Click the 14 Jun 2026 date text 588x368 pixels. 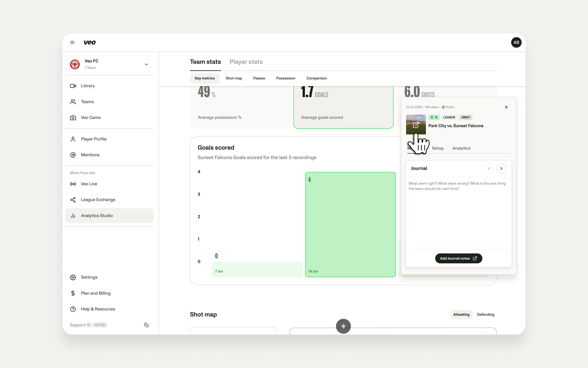pos(414,107)
